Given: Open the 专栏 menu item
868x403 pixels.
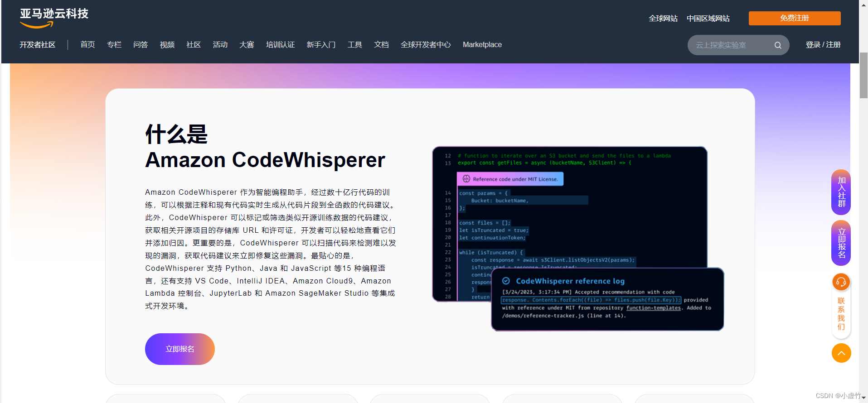Looking at the screenshot, I should point(114,45).
